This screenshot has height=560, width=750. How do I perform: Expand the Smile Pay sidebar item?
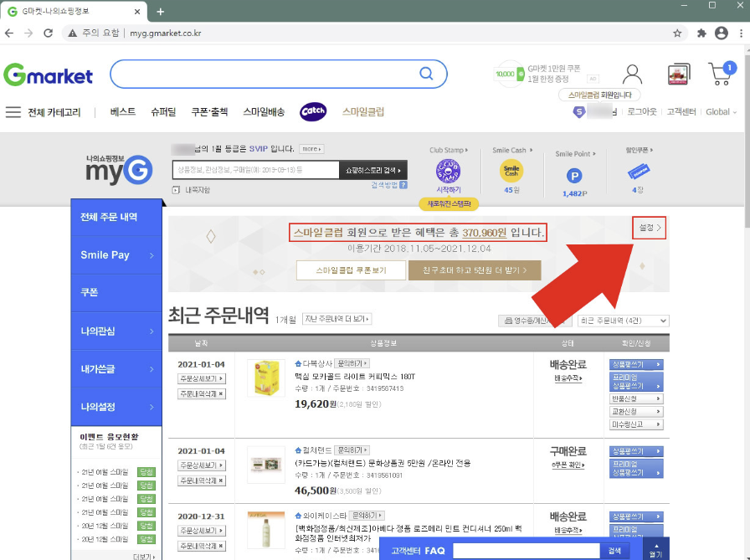pyautogui.click(x=116, y=255)
